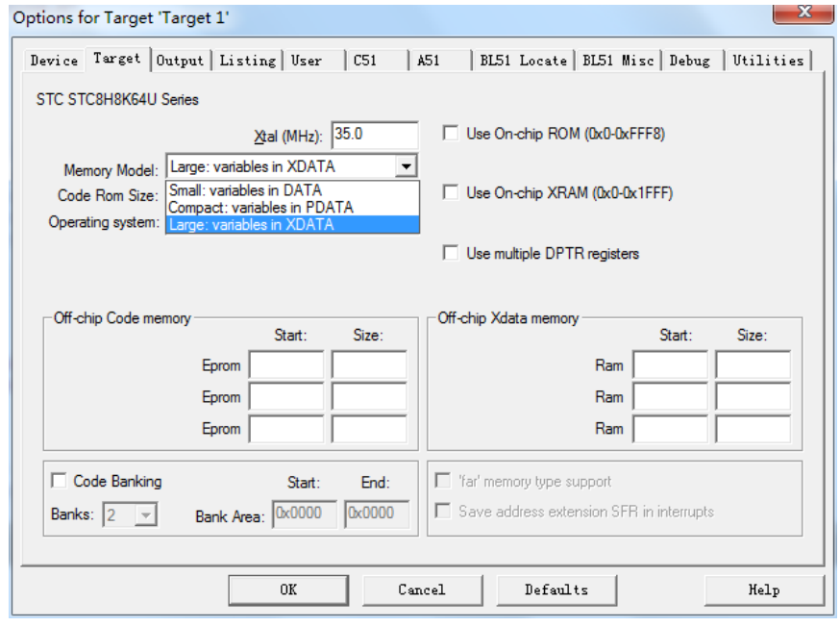Open Help for target options

[764, 590]
